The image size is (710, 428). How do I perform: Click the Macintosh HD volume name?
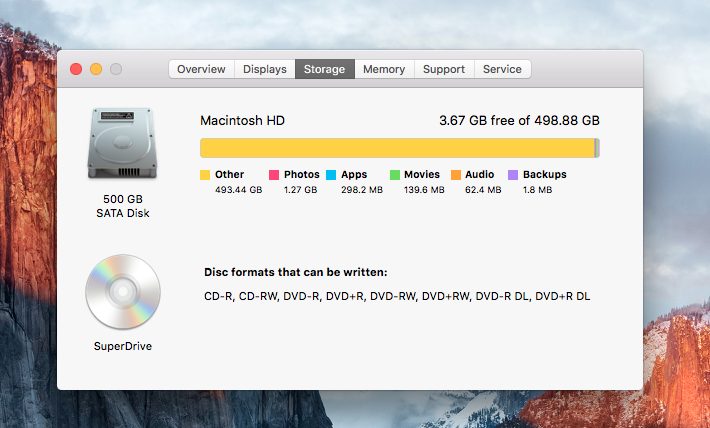[242, 120]
